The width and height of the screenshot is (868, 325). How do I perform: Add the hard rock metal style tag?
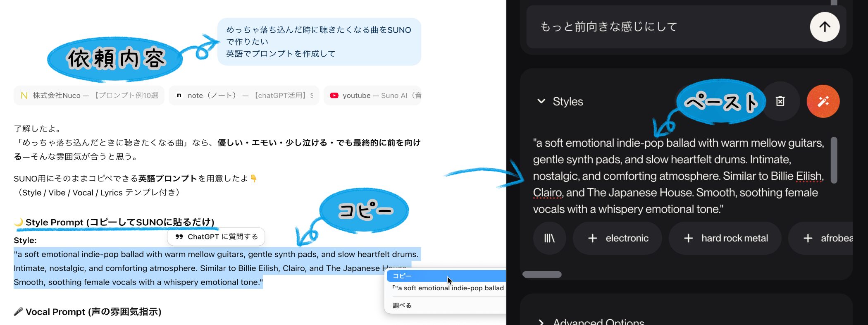point(725,238)
